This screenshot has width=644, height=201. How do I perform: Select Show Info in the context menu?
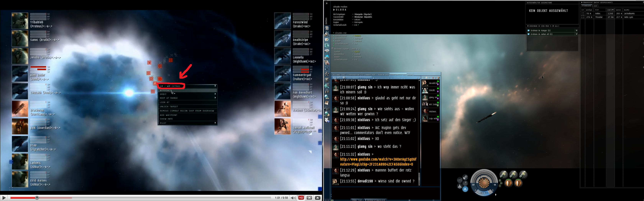187,119
